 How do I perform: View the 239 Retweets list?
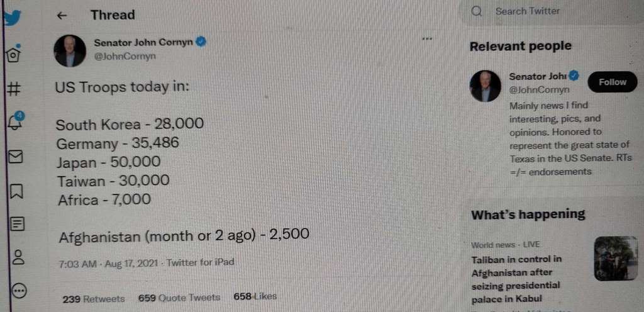coord(94,298)
